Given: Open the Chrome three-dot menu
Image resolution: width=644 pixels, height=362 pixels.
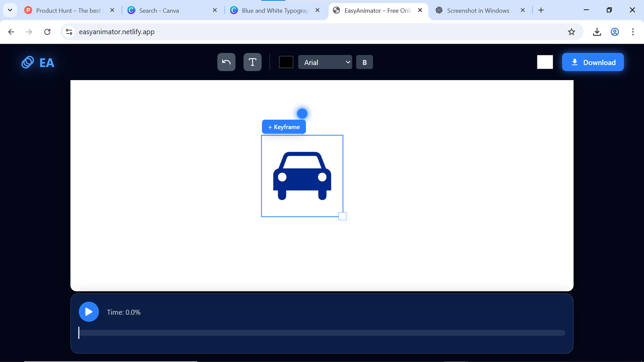Looking at the screenshot, I should (x=633, y=32).
